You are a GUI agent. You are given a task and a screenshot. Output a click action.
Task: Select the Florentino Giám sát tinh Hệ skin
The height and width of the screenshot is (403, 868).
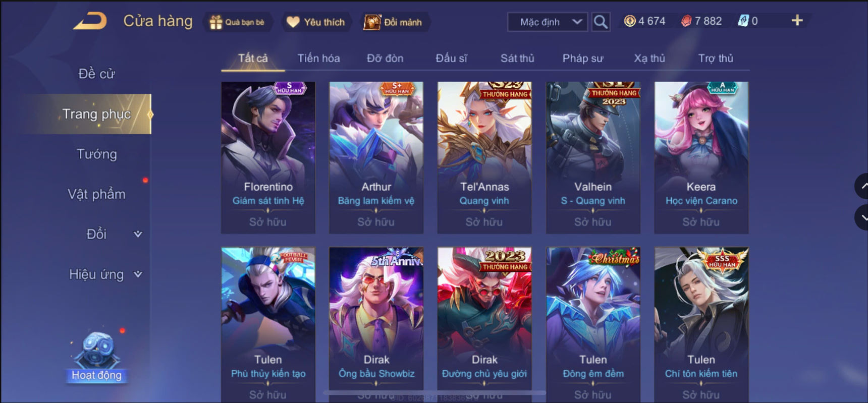click(x=268, y=157)
